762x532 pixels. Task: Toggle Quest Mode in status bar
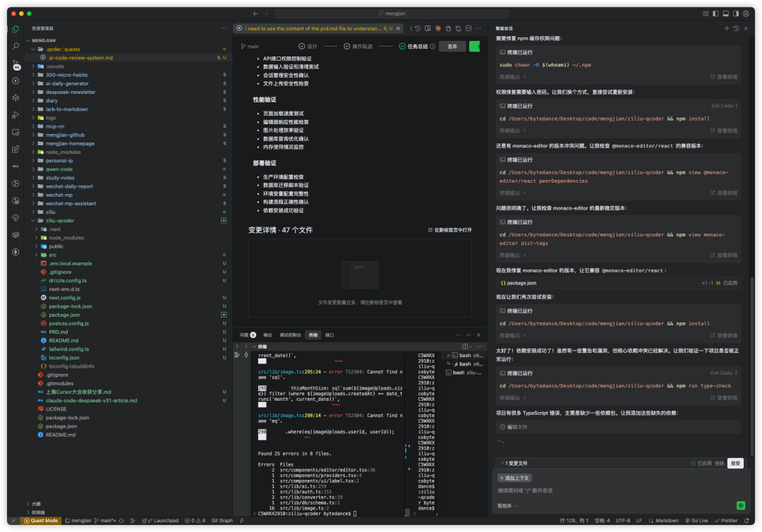pyautogui.click(x=42, y=521)
